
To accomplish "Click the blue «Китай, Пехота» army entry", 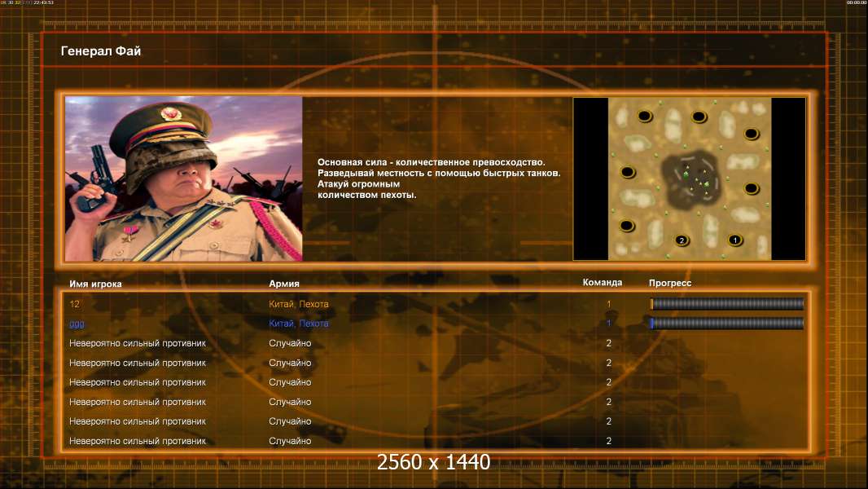I will (298, 324).
